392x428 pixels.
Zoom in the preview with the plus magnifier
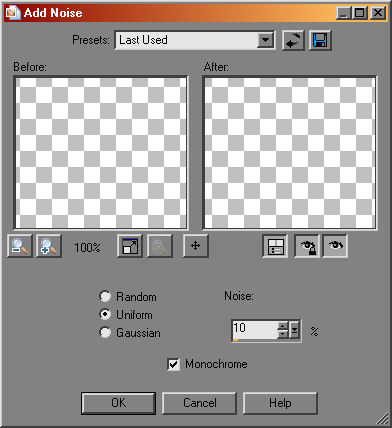pyautogui.click(x=49, y=246)
